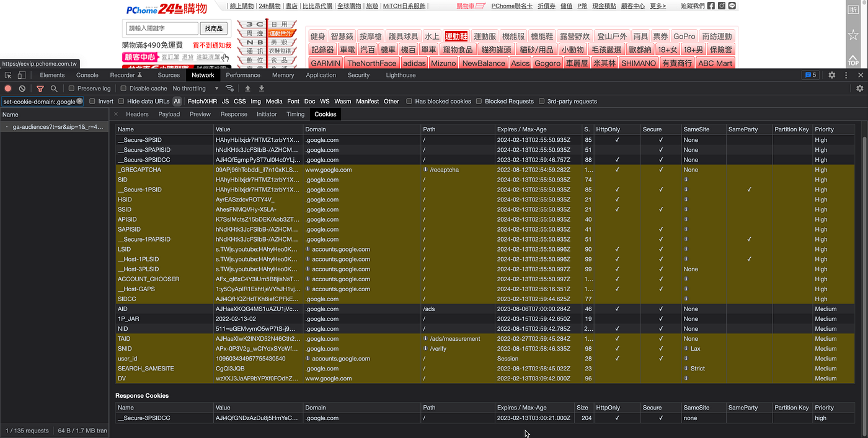The image size is (868, 438).
Task: Toggle the network filter funnel icon
Action: point(40,89)
